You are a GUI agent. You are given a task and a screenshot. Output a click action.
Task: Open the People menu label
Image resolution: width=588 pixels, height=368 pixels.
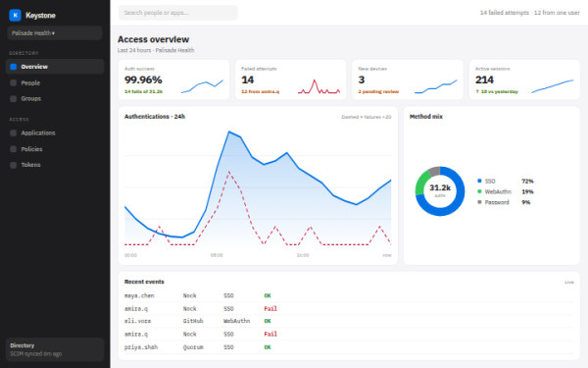(30, 83)
